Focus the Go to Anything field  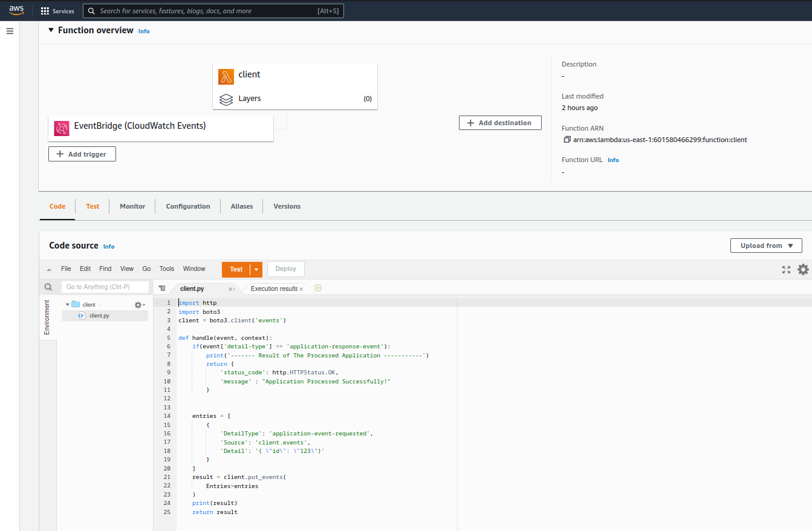[x=105, y=287]
